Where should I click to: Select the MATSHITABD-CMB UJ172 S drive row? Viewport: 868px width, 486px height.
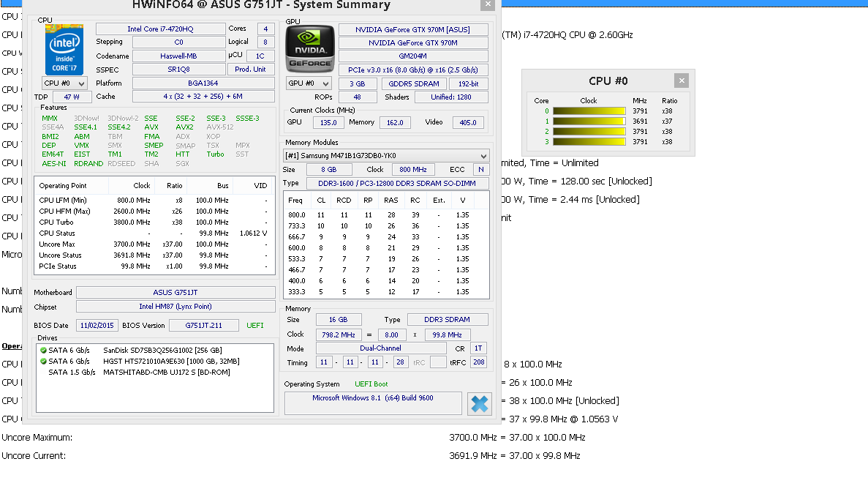coord(154,373)
